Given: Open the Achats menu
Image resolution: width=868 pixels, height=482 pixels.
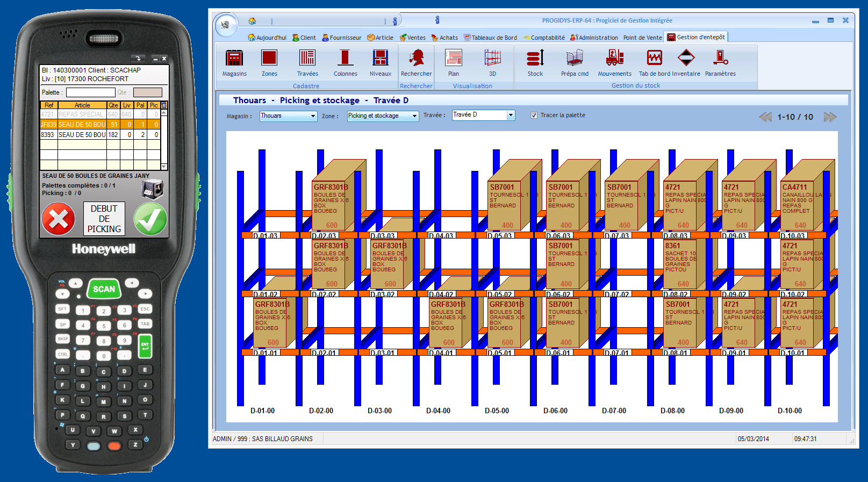Looking at the screenshot, I should coord(444,38).
